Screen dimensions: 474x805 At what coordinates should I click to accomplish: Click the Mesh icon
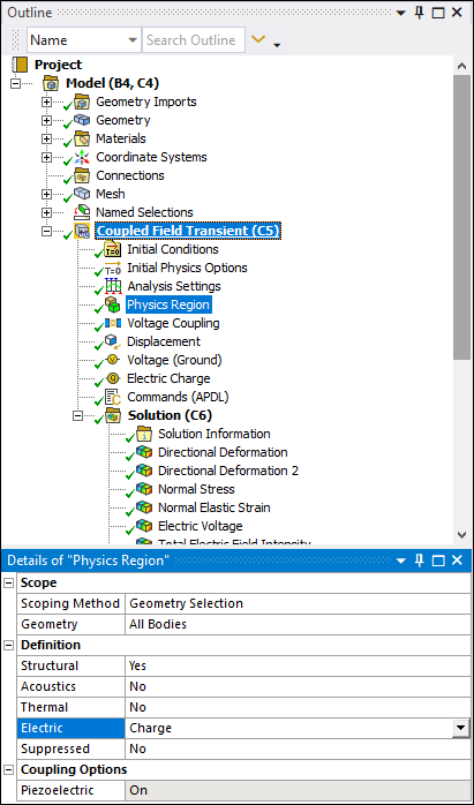pos(82,194)
